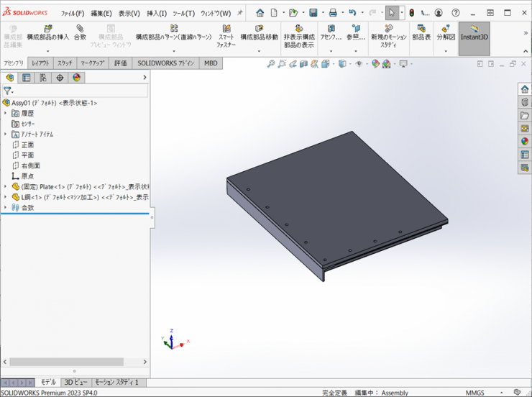The width and height of the screenshot is (532, 397).
Task: Select the Mate (合致) command in ribbon
Action: [80, 32]
